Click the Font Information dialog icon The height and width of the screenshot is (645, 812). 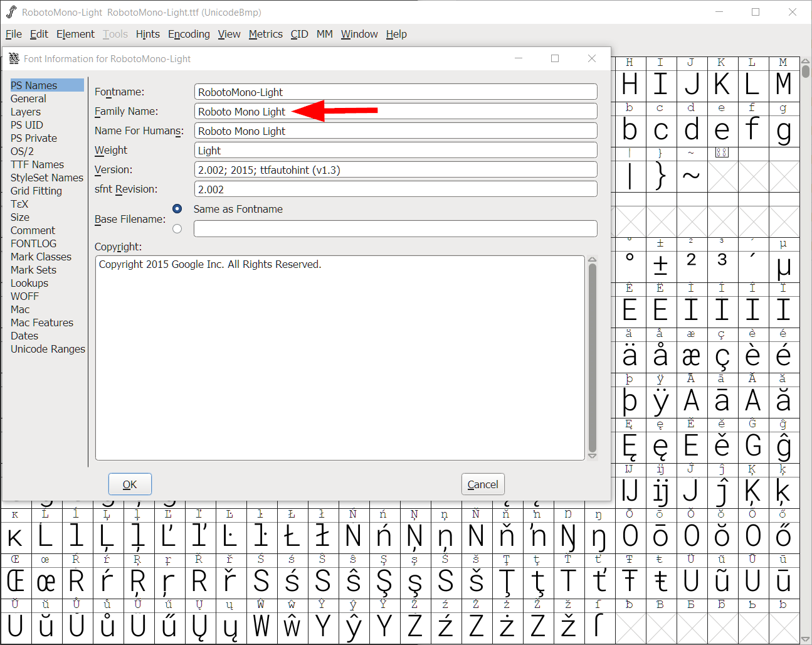pos(14,58)
